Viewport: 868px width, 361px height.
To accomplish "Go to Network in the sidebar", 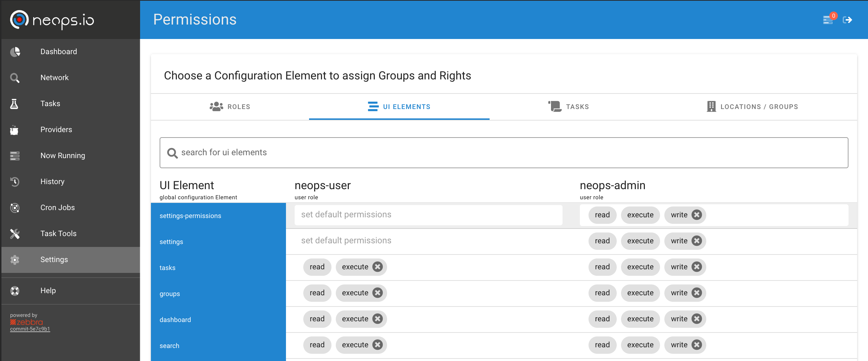I will click(x=70, y=78).
